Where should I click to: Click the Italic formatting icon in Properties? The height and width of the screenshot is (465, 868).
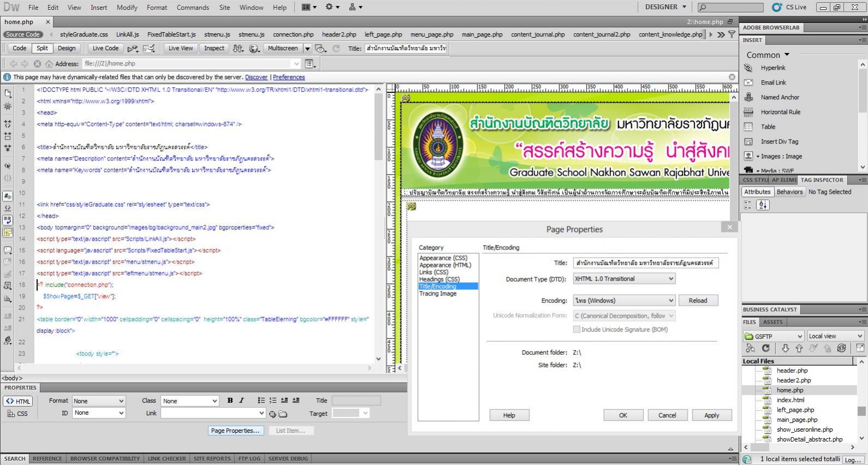click(242, 401)
